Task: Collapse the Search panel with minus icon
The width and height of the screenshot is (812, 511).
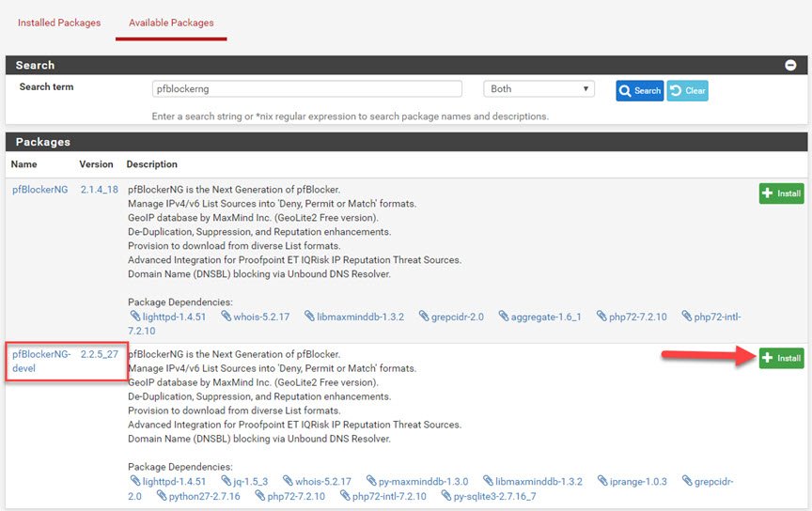Action: point(790,65)
